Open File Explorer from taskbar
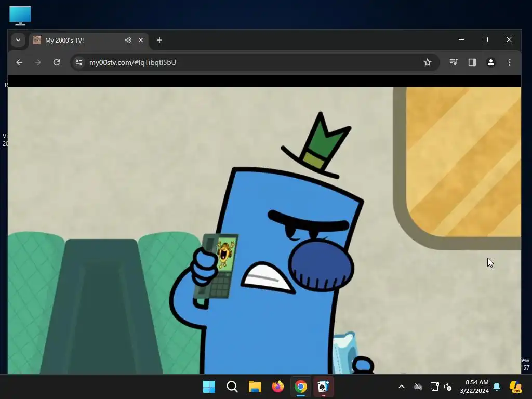Screen dimensions: 532x399 (x=255, y=387)
